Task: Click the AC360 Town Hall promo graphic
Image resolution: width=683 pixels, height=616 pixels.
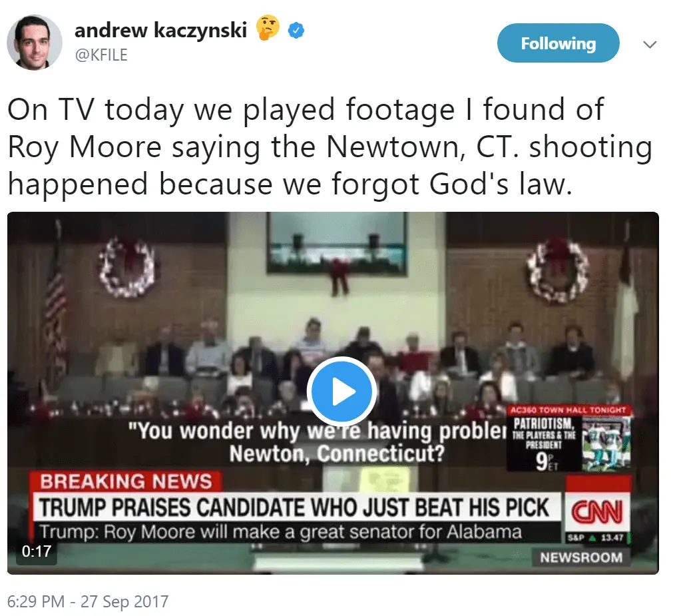Action: point(569,438)
